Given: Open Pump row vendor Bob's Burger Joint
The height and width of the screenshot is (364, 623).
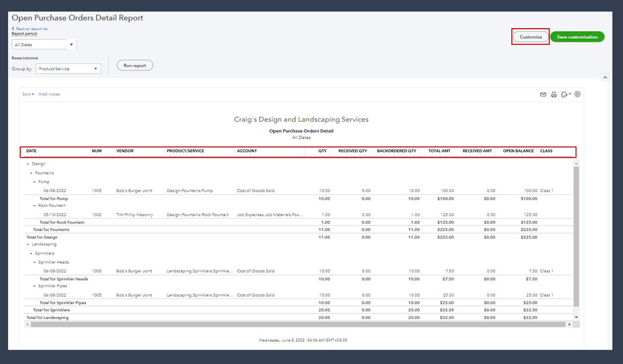Looking at the screenshot, I should (134, 191).
